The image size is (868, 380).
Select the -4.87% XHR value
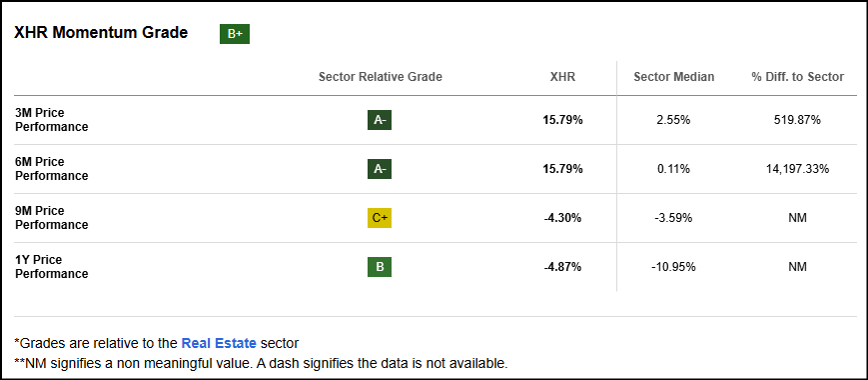(x=563, y=267)
